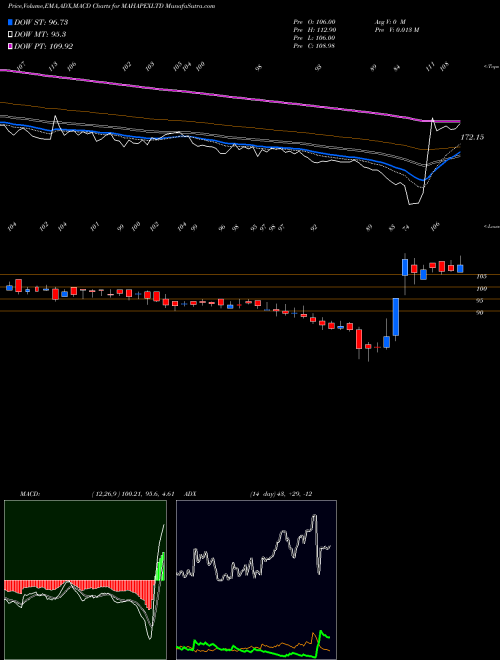Click the '(14 day) 48, +29, -12' ADX values
The height and width of the screenshot is (660, 500).
[281, 494]
